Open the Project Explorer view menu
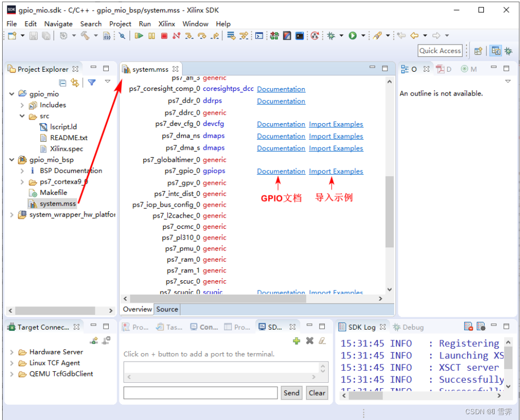Image resolution: width=520 pixels, height=420 pixels. click(x=107, y=81)
